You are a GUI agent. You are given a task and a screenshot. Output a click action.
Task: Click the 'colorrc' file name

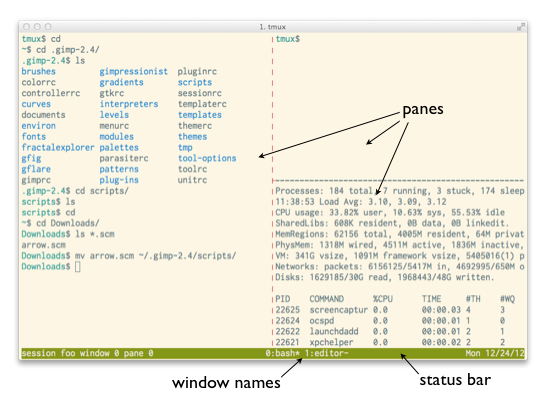pyautogui.click(x=38, y=82)
